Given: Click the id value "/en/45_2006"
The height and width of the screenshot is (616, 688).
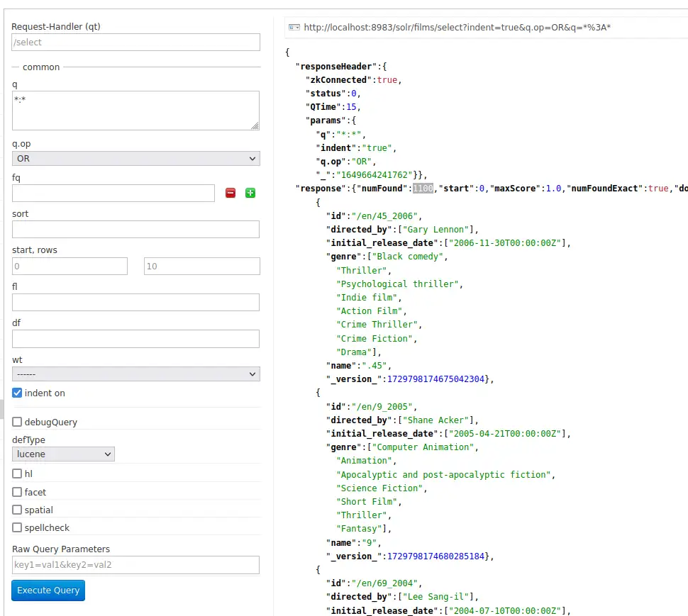Looking at the screenshot, I should [x=384, y=215].
